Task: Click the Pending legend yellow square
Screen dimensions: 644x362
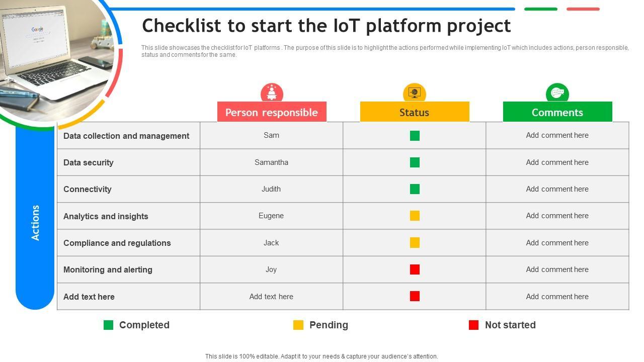Action: coord(298,325)
